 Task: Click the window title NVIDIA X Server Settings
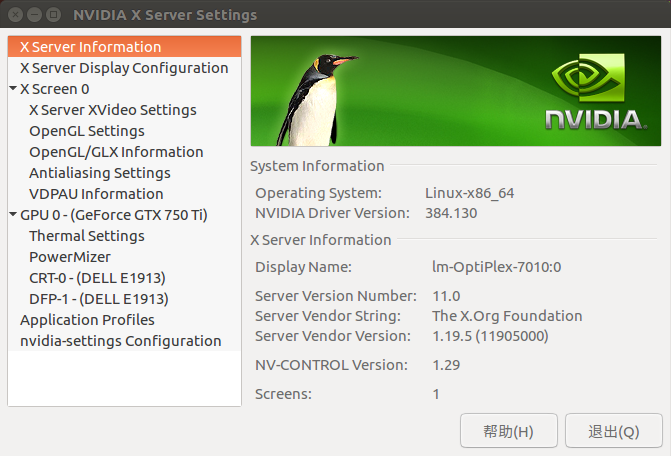click(x=165, y=15)
